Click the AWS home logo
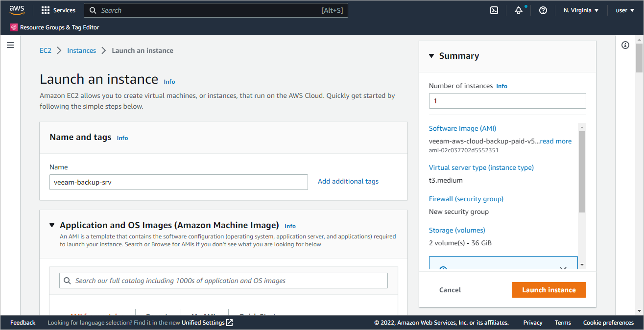The width and height of the screenshot is (644, 330). [17, 9]
